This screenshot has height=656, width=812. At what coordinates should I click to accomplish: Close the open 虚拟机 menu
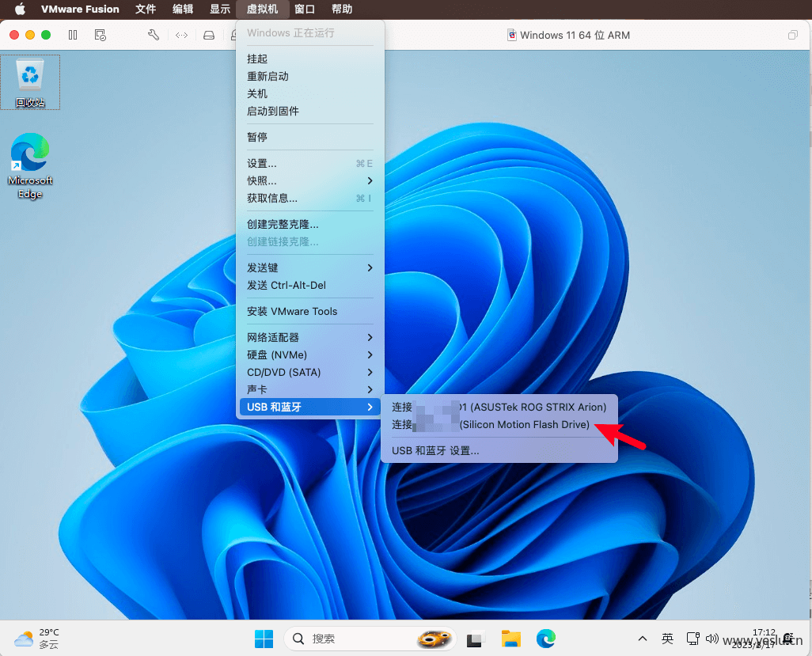coord(262,9)
